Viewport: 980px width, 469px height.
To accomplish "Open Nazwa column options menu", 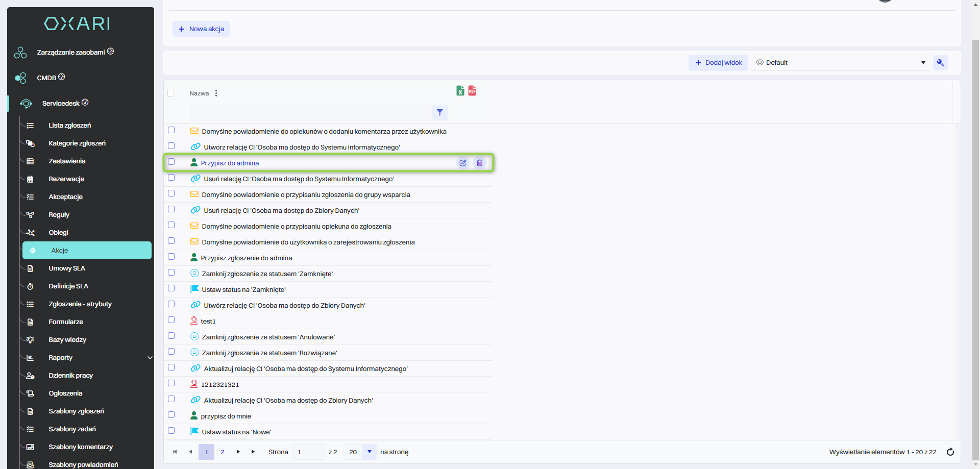I will [x=216, y=93].
